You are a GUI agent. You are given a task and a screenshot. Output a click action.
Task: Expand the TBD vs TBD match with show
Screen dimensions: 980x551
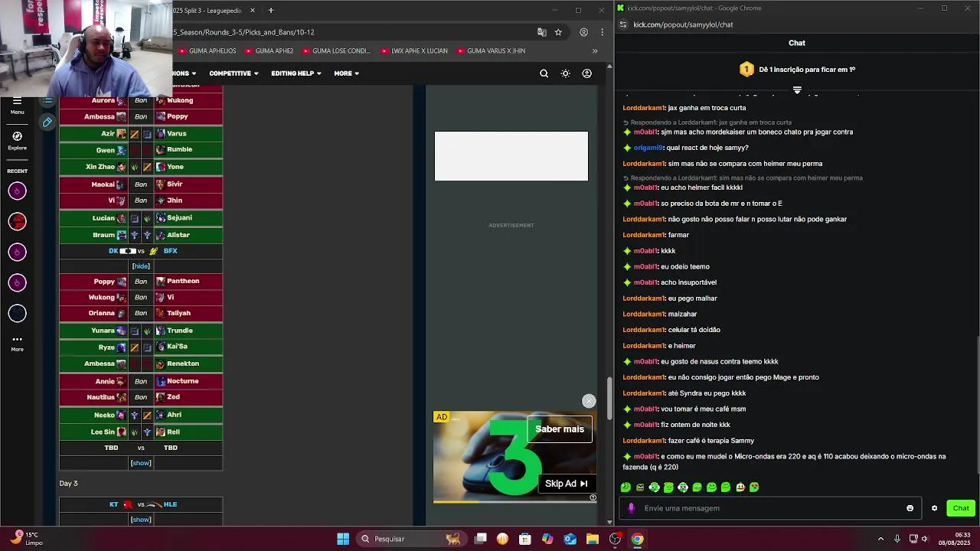click(141, 463)
